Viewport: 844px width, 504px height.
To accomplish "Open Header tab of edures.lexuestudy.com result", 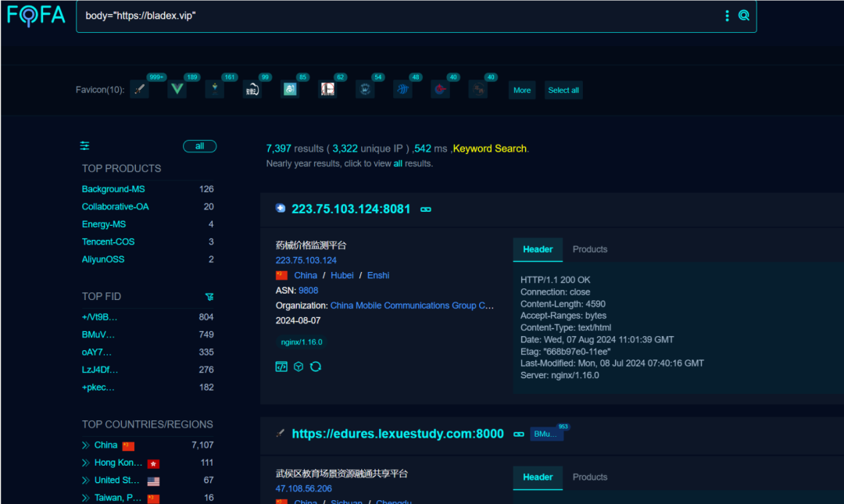I will pos(538,477).
